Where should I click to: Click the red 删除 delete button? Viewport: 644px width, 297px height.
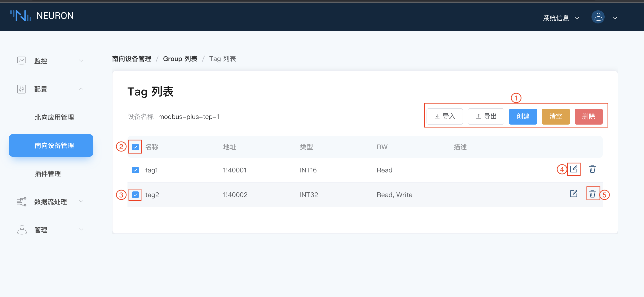pyautogui.click(x=588, y=117)
